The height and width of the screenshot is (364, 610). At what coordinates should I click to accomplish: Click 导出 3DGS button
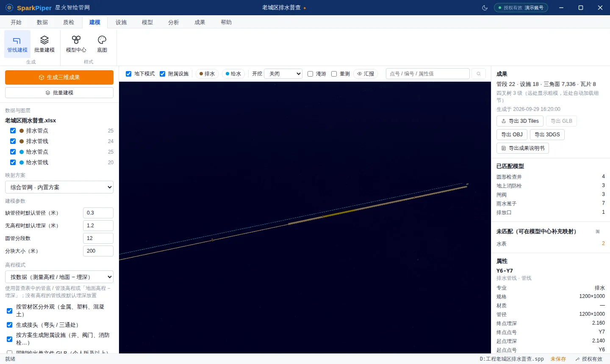[547, 135]
